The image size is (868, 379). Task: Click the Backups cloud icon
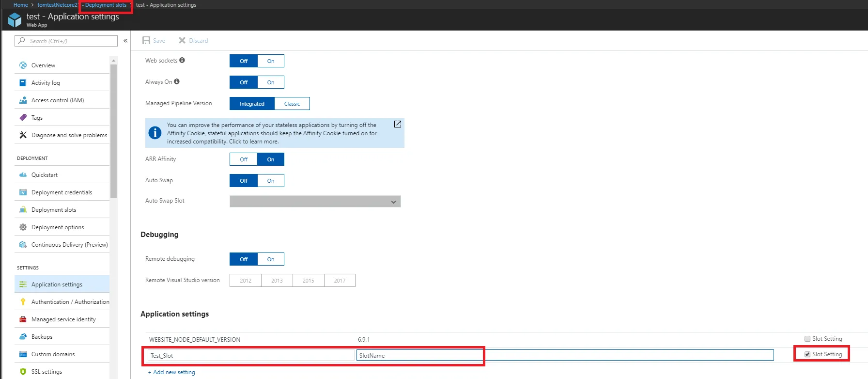point(23,337)
